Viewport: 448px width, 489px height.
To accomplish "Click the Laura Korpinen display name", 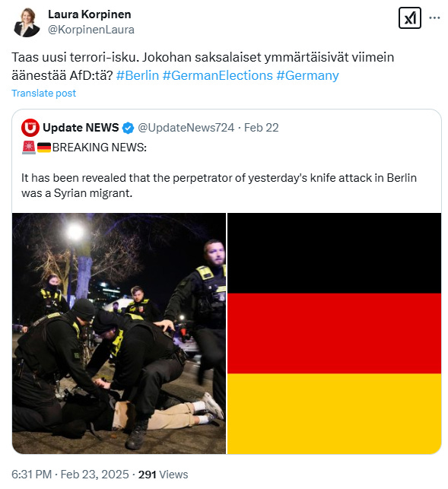I will 90,14.
